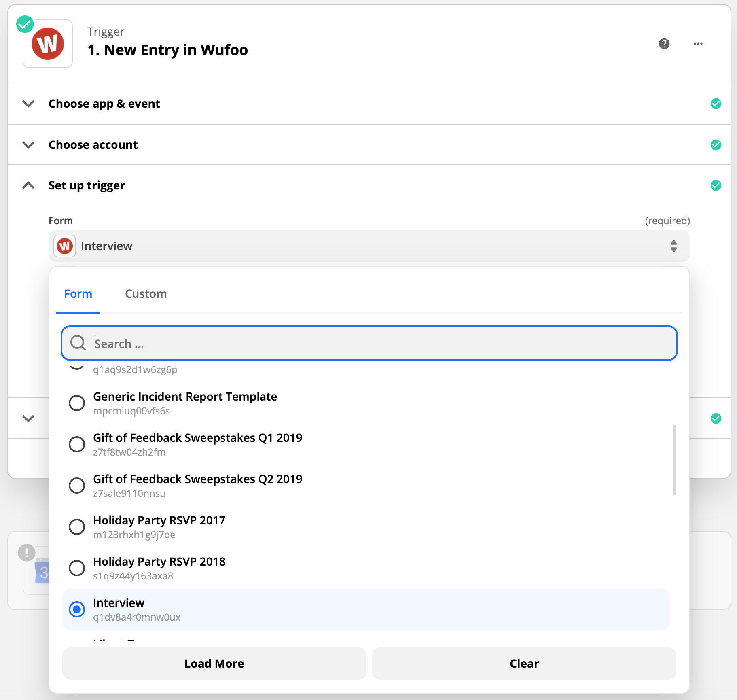Focus the Search forms input field

pyautogui.click(x=369, y=343)
